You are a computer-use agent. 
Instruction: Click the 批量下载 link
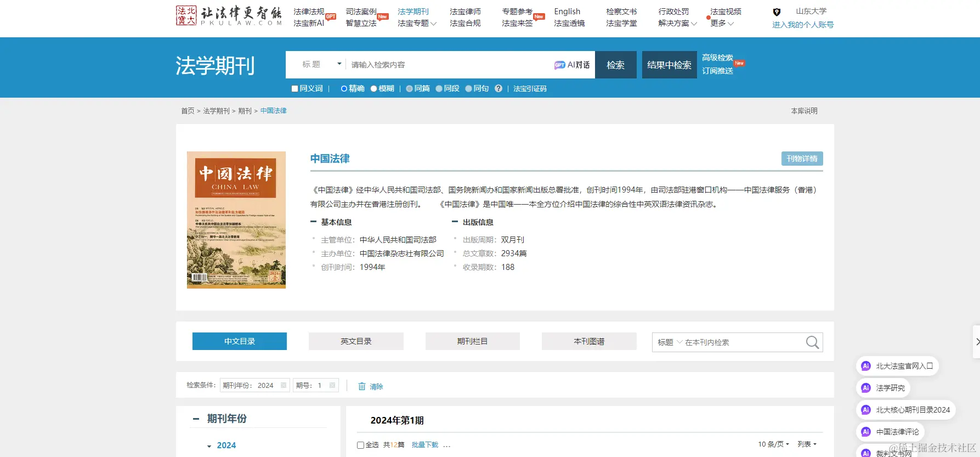click(425, 445)
